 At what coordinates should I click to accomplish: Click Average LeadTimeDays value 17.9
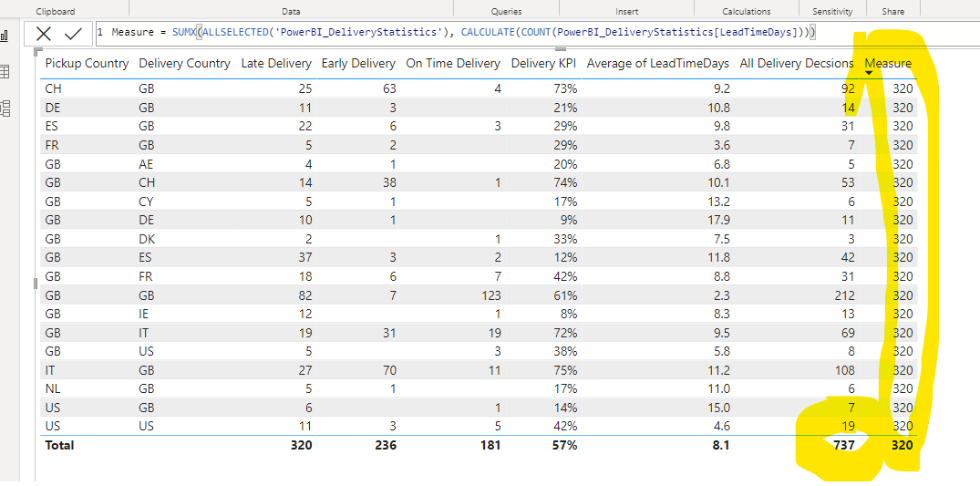[x=718, y=220]
